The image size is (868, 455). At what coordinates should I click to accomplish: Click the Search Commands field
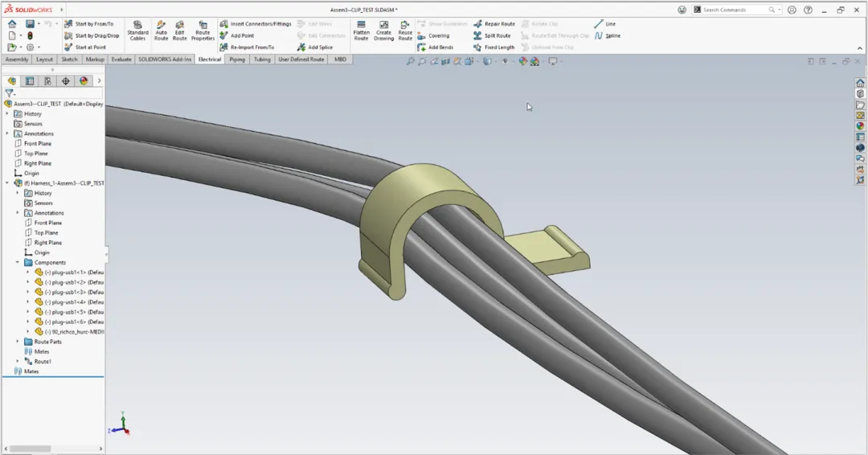click(x=735, y=10)
